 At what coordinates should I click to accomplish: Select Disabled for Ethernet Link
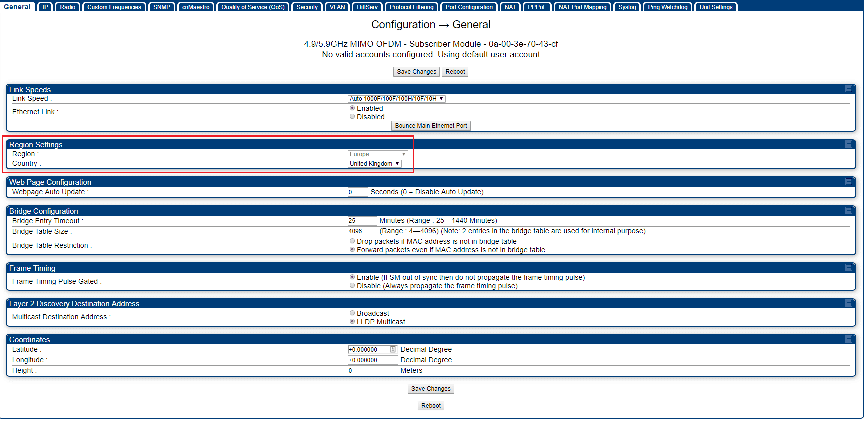[352, 117]
